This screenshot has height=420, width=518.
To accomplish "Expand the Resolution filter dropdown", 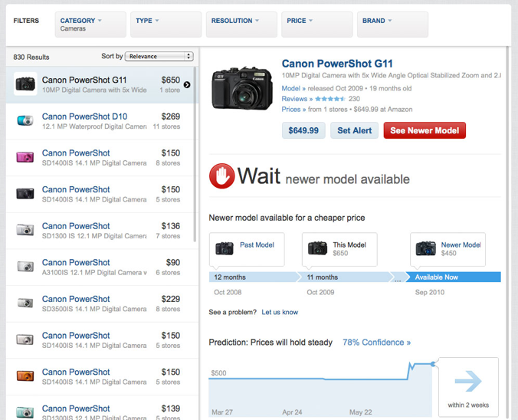I will [x=241, y=25].
